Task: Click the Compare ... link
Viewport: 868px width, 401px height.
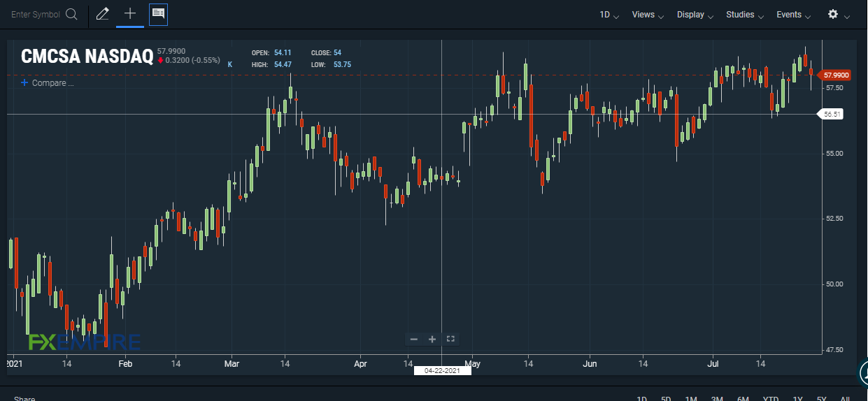Action: 53,83
